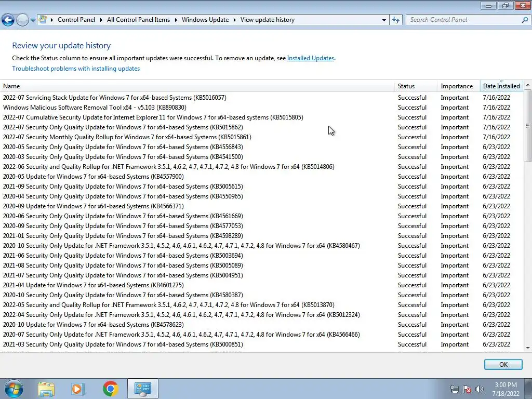Go back using the Back arrow
Screen dimensions: 532x399
(x=8, y=20)
